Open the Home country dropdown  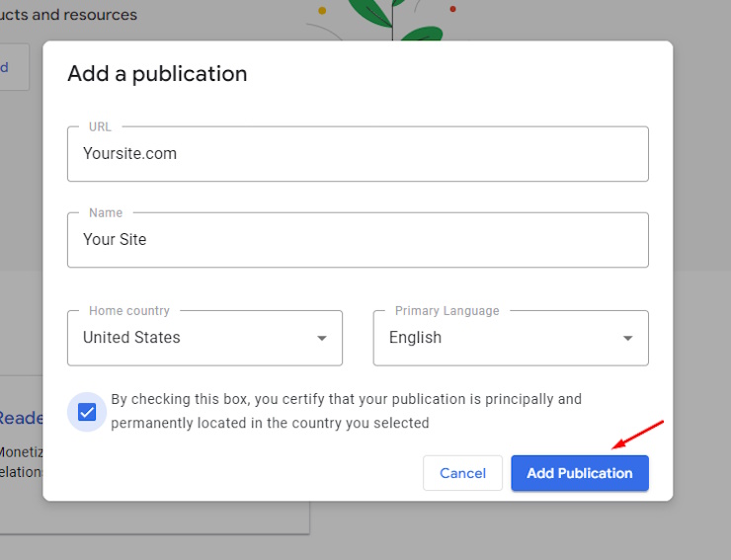pos(204,338)
